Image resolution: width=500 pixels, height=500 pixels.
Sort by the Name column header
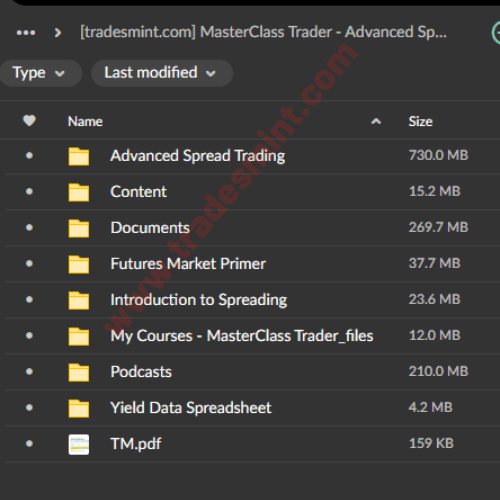click(x=85, y=121)
